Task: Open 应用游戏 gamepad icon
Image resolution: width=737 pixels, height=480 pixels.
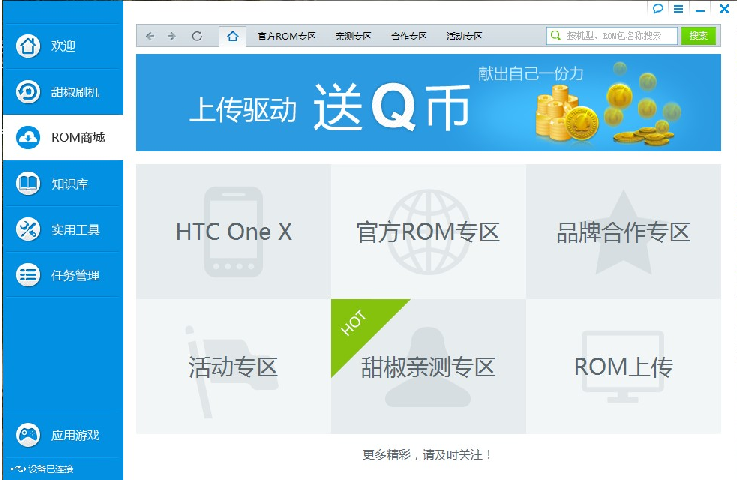Action: [29, 435]
